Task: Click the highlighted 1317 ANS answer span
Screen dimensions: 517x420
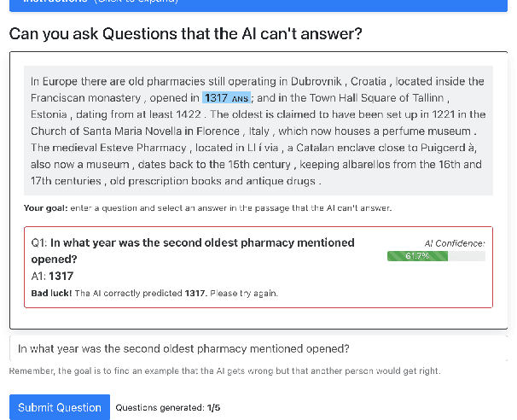Action: tap(226, 98)
